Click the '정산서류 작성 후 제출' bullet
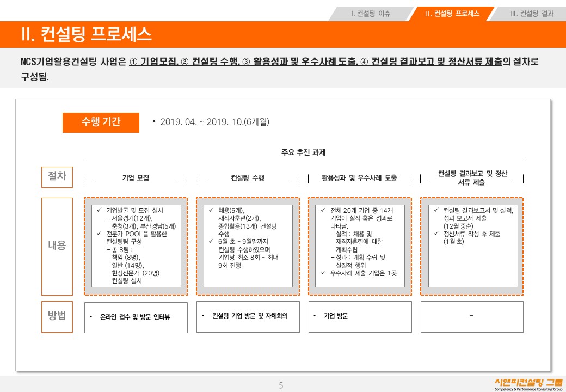The image size is (566, 392). 471,234
